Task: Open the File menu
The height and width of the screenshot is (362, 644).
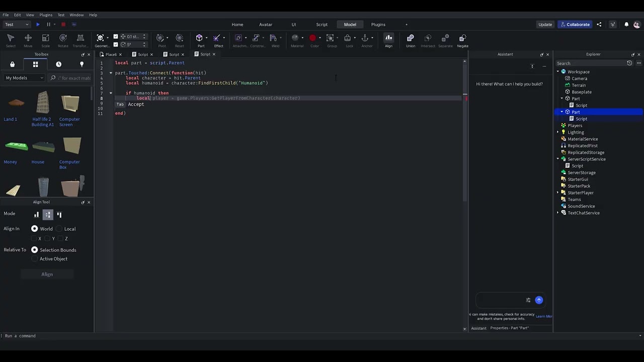Action: 6,15
